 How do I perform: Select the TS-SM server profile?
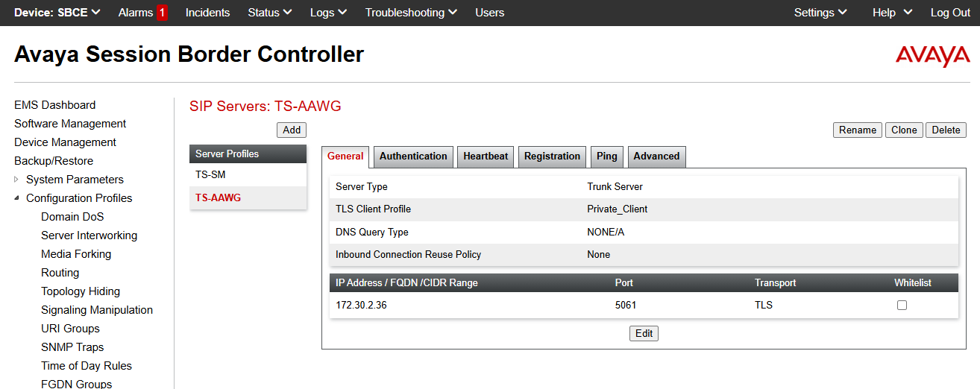pos(210,175)
